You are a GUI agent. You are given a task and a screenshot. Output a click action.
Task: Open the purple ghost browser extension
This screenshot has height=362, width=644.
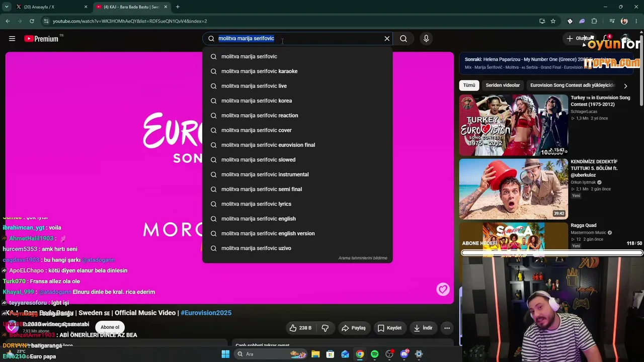click(x=582, y=21)
